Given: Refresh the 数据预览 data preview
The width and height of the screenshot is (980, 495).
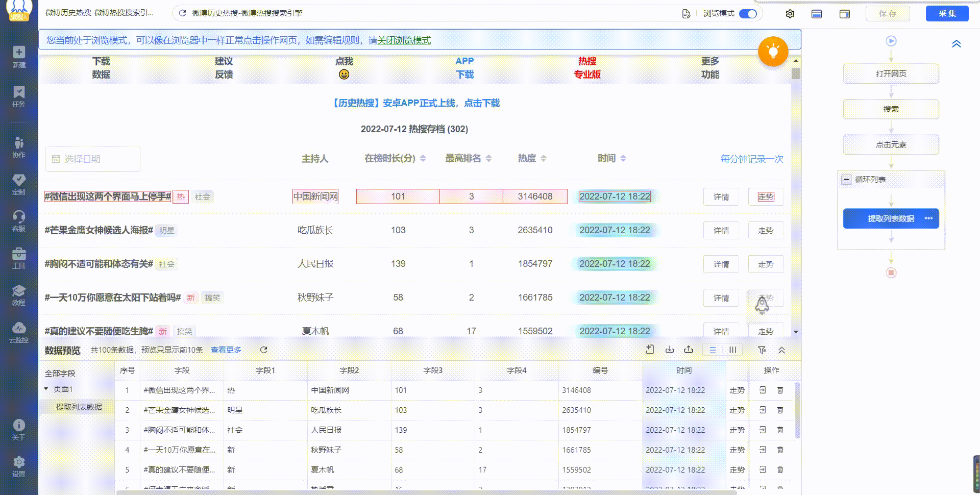Looking at the screenshot, I should pos(263,350).
